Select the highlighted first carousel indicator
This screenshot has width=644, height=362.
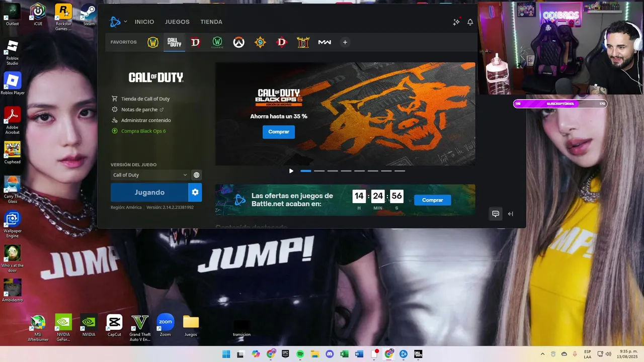(306, 171)
